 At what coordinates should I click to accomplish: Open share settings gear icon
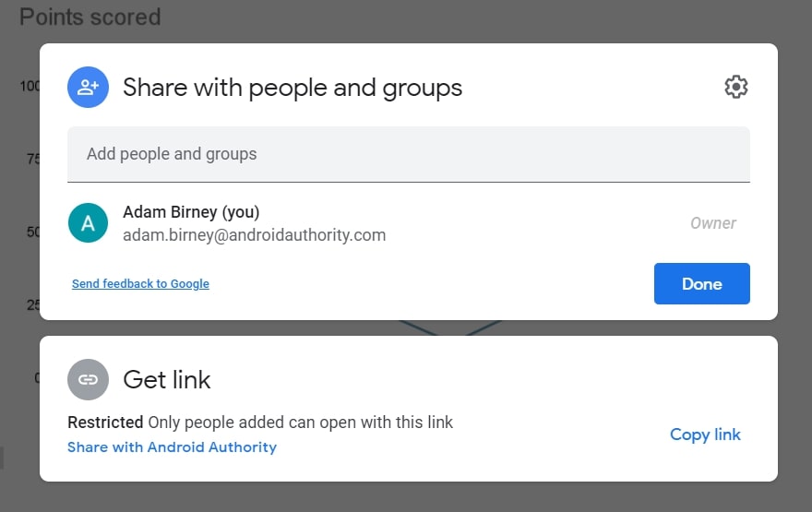pyautogui.click(x=735, y=88)
